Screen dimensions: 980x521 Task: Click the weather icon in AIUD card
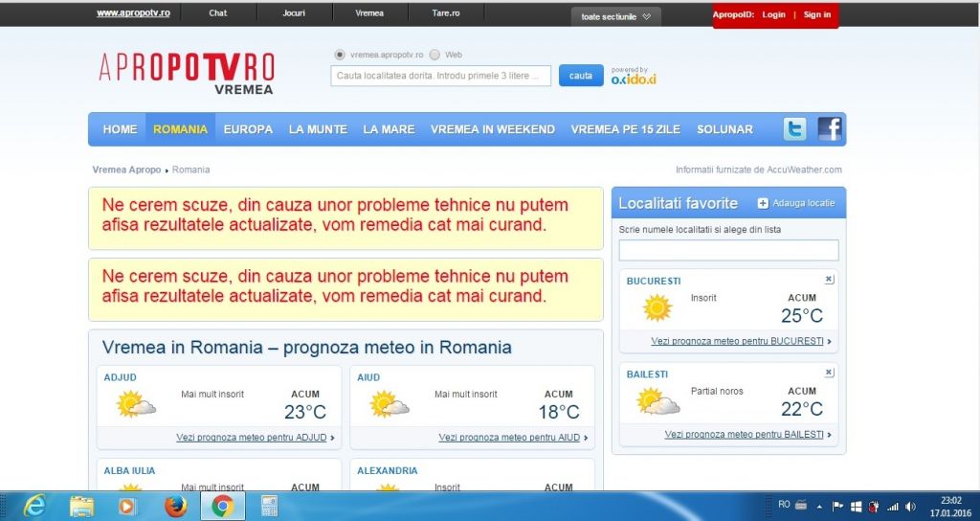(390, 404)
